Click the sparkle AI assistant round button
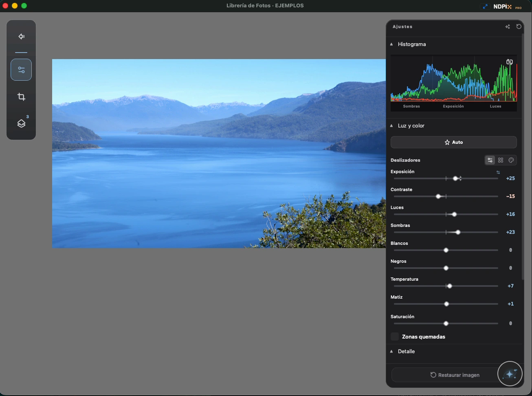Image resolution: width=532 pixels, height=396 pixels. [x=510, y=374]
